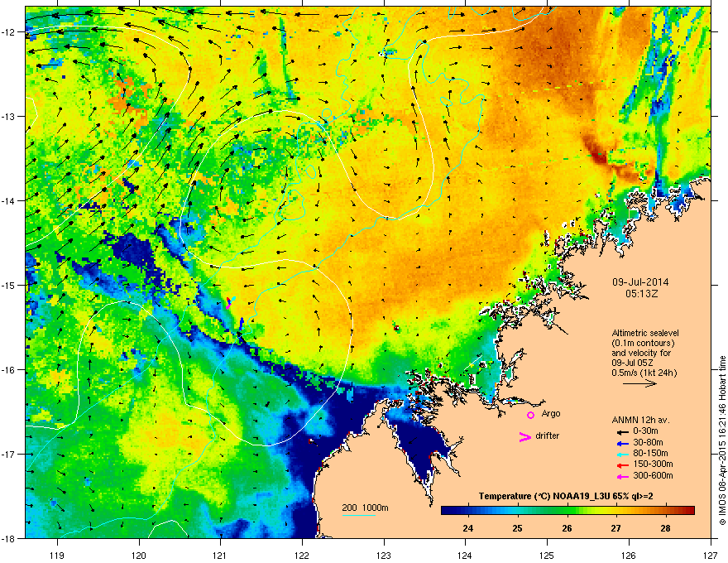Click latitude axis label '-17'
Image resolution: width=728 pixels, height=563 pixels.
point(8,455)
